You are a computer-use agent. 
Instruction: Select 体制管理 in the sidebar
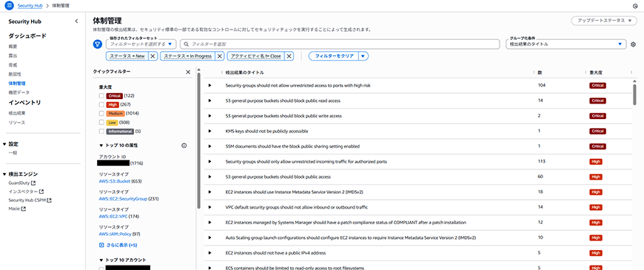17,84
